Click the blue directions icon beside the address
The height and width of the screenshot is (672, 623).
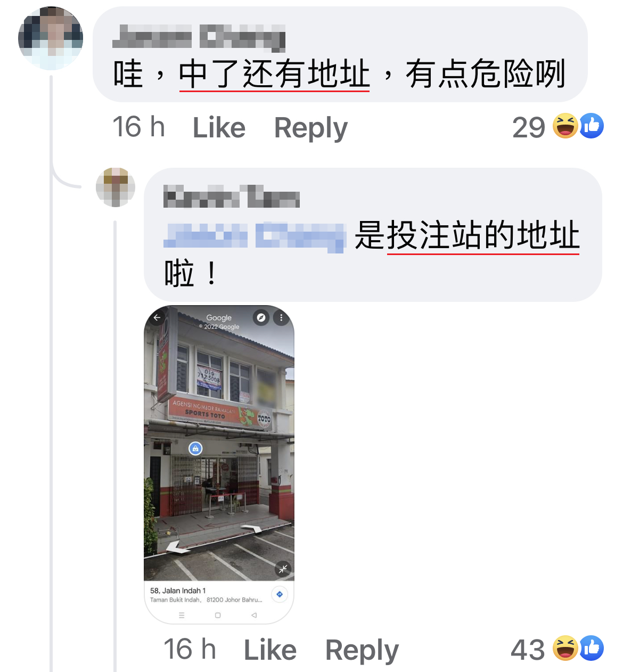(x=280, y=594)
